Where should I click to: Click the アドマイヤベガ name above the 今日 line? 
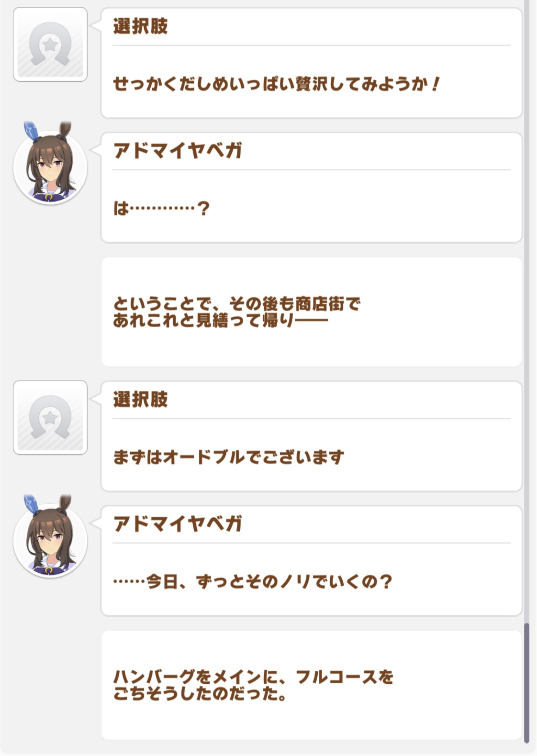coord(178,524)
